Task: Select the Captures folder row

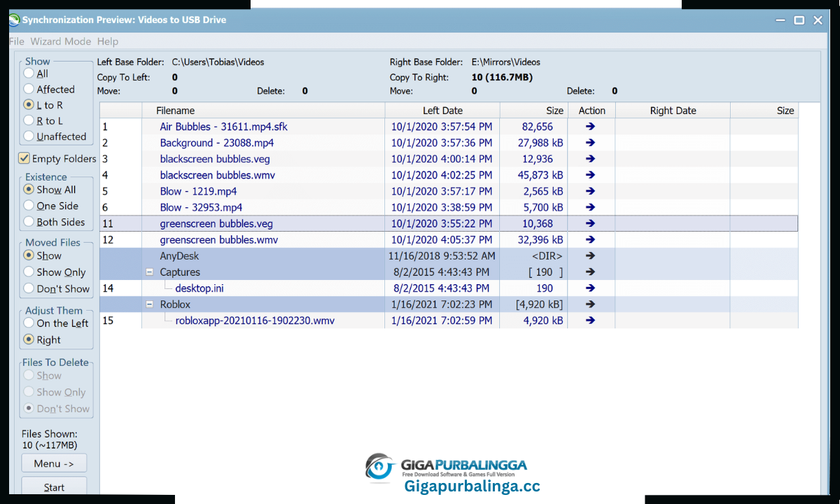Action: [449, 272]
